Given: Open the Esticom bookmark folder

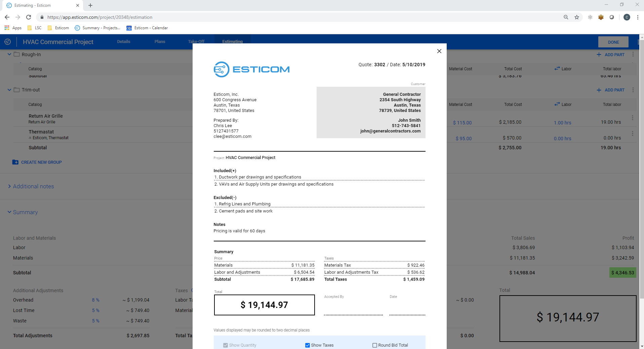Looking at the screenshot, I should pos(58,28).
